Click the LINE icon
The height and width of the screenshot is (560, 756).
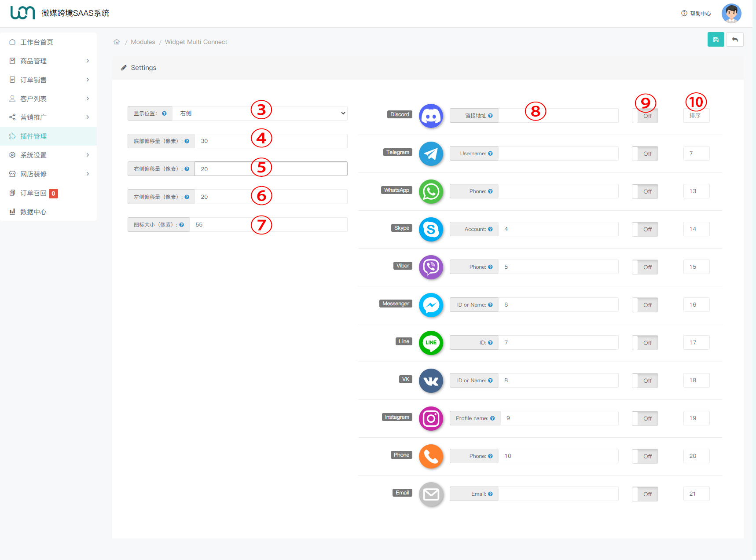pos(431,343)
